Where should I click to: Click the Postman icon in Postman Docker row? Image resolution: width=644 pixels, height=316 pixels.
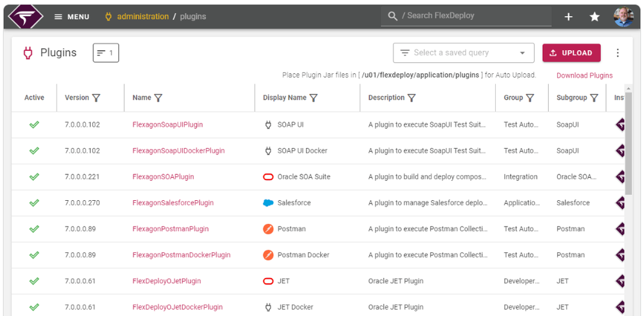point(268,255)
